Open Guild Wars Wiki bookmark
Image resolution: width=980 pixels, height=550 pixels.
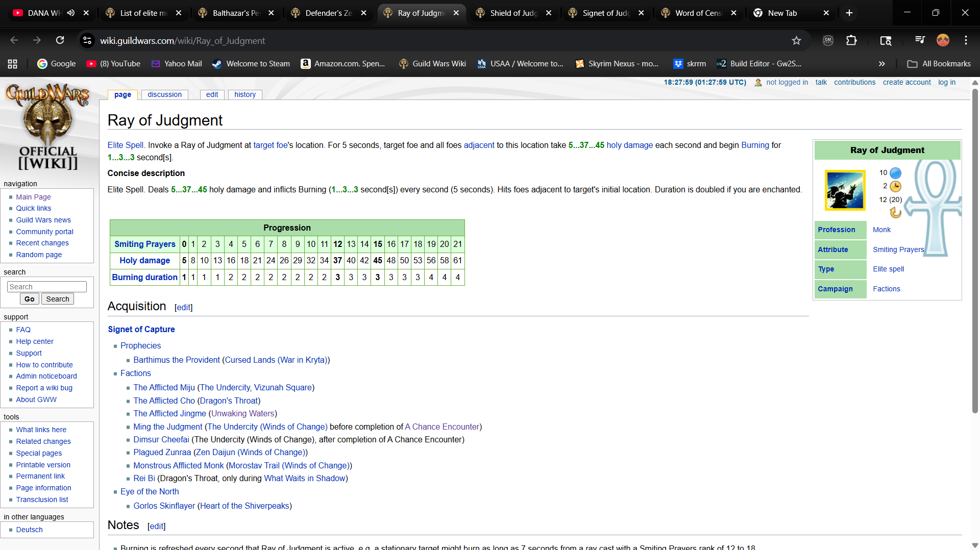pos(432,64)
